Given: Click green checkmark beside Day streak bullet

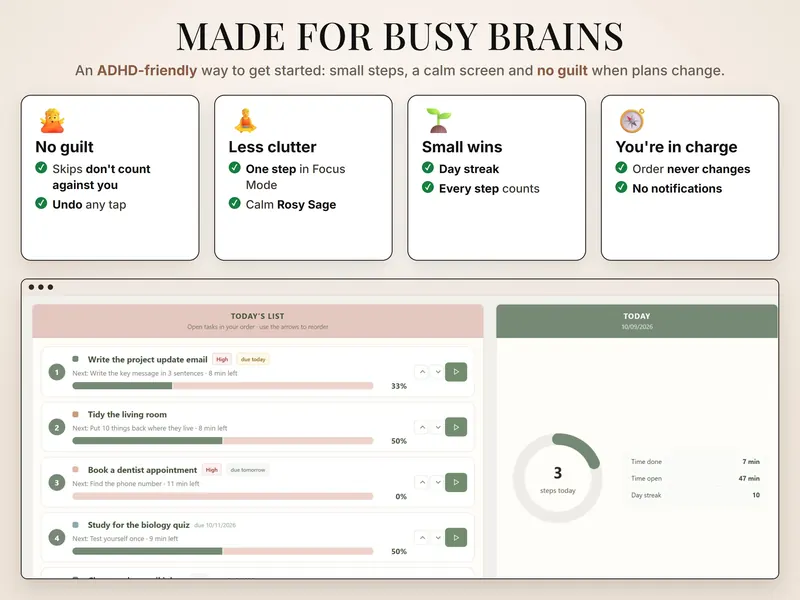Looking at the screenshot, I should [428, 167].
